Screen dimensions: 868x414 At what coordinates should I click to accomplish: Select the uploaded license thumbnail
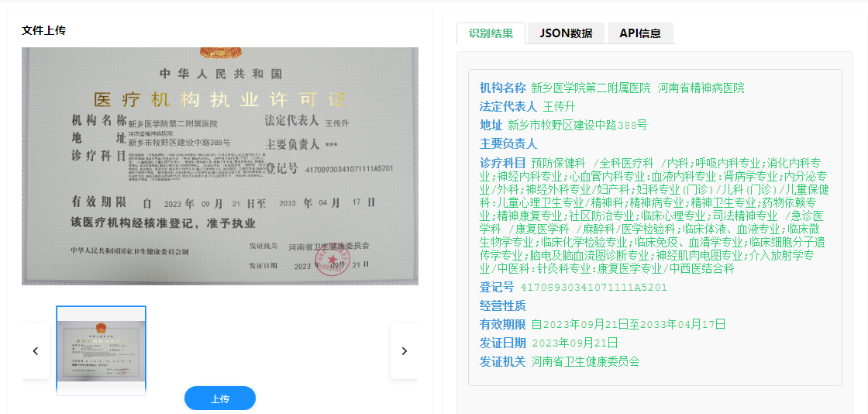coord(101,350)
